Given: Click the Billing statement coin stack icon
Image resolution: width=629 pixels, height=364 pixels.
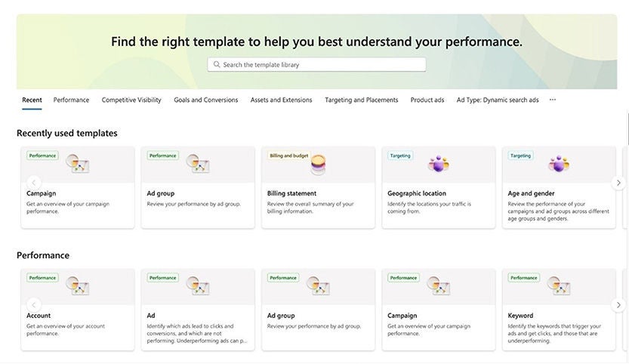Looking at the screenshot, I should (x=319, y=164).
